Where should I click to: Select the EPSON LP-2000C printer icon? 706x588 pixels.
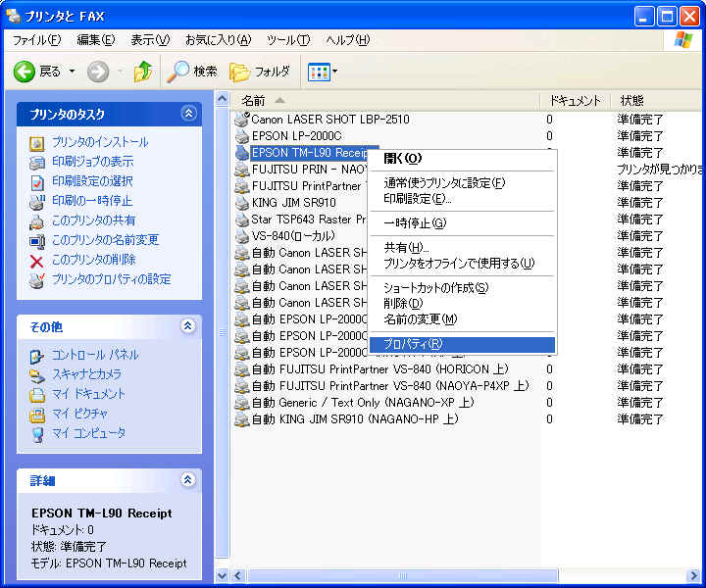(x=242, y=136)
